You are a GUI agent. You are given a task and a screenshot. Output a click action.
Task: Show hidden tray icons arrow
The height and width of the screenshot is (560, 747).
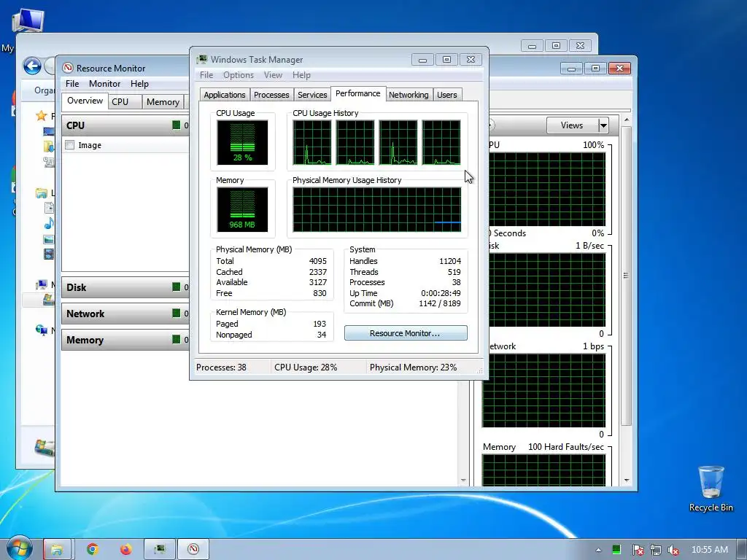(598, 550)
